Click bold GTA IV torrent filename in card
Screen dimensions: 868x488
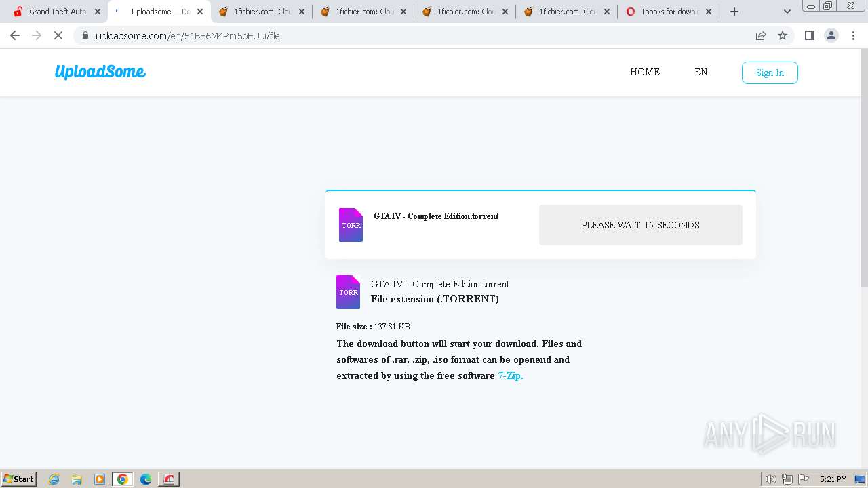point(436,216)
